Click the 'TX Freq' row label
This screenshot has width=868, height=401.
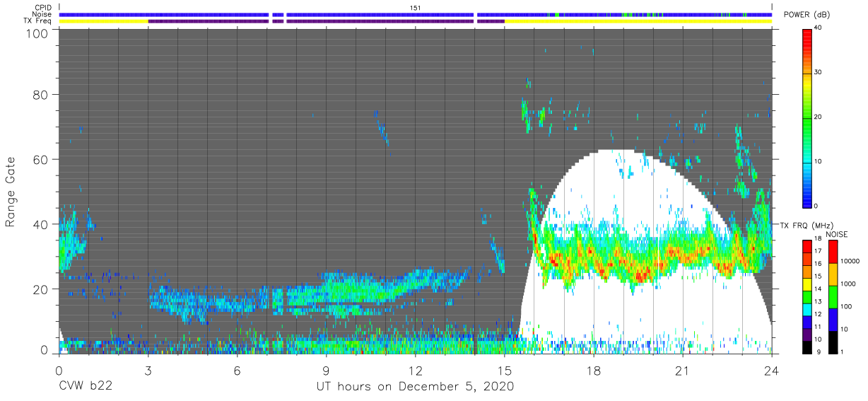point(40,21)
